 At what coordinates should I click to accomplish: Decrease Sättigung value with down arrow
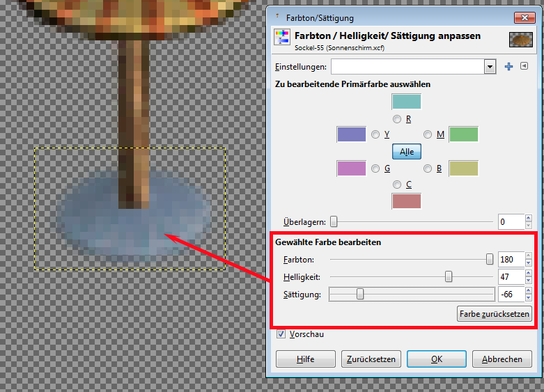point(528,298)
